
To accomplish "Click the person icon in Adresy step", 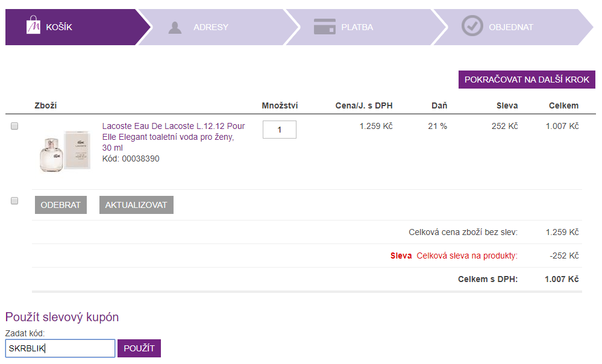I will pyautogui.click(x=175, y=27).
